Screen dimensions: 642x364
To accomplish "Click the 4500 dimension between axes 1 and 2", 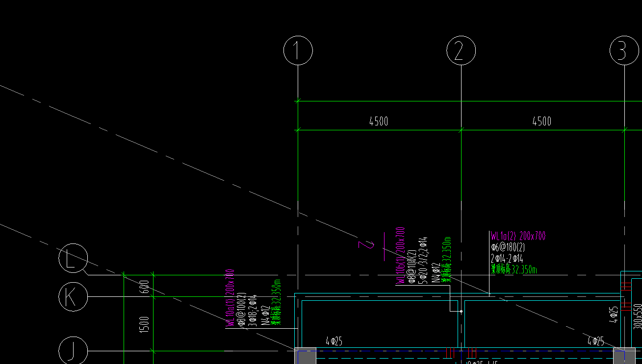I will [379, 121].
